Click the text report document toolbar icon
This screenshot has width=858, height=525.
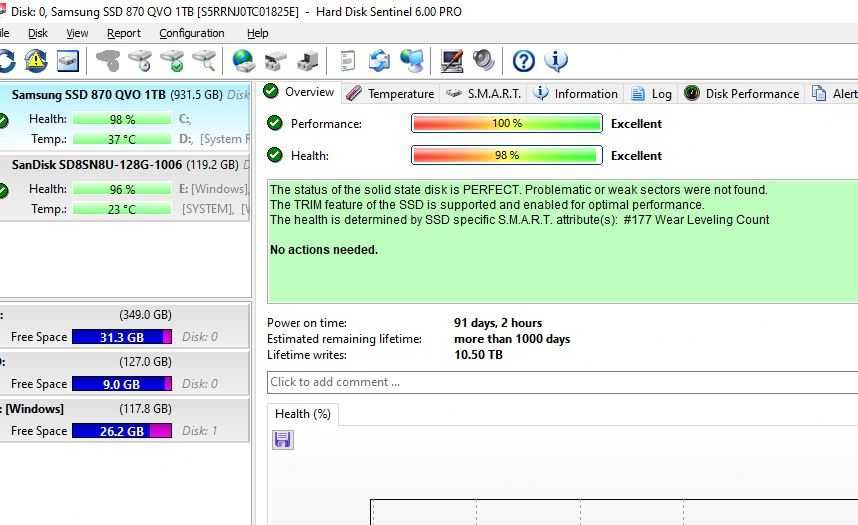click(x=347, y=61)
